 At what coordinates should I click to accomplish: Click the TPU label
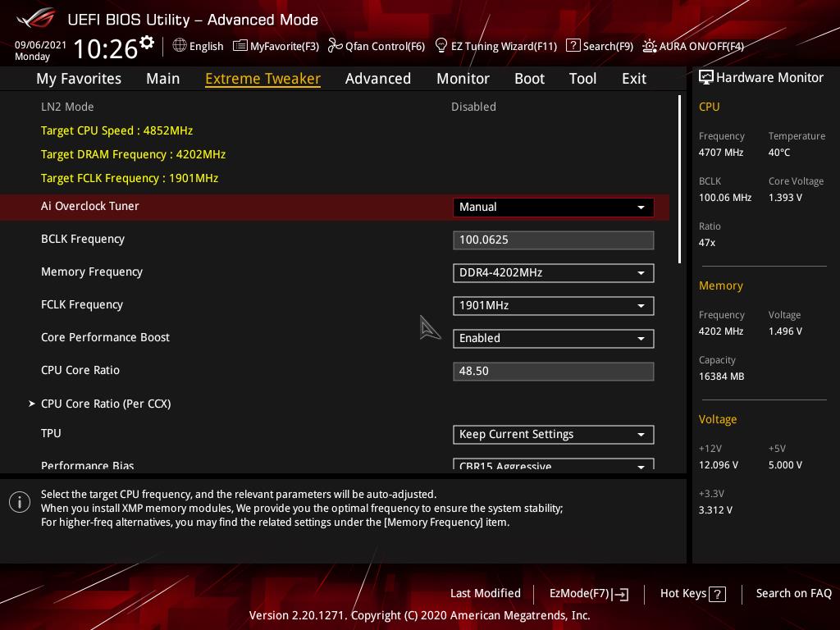[51, 433]
